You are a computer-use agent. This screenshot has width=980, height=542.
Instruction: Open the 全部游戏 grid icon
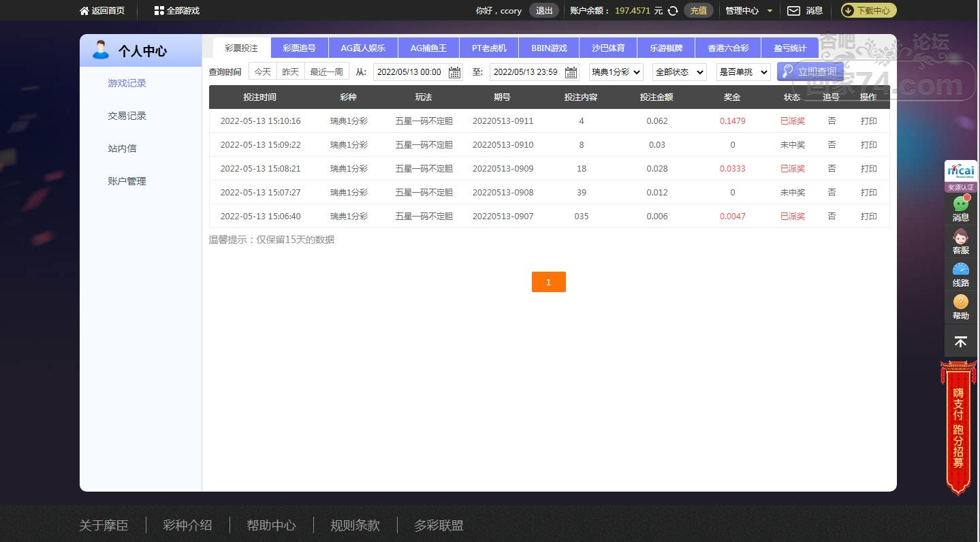(x=159, y=11)
